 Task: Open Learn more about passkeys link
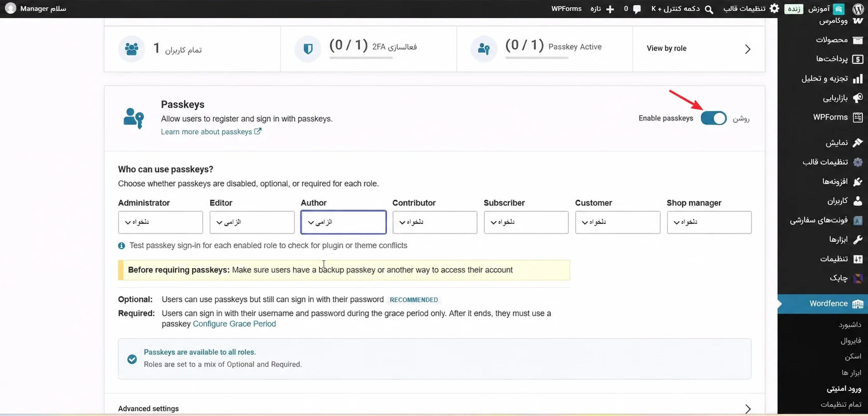tap(211, 132)
